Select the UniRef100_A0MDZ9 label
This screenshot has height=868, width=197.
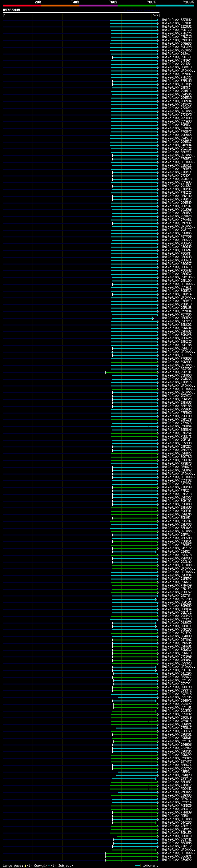[x=176, y=806]
